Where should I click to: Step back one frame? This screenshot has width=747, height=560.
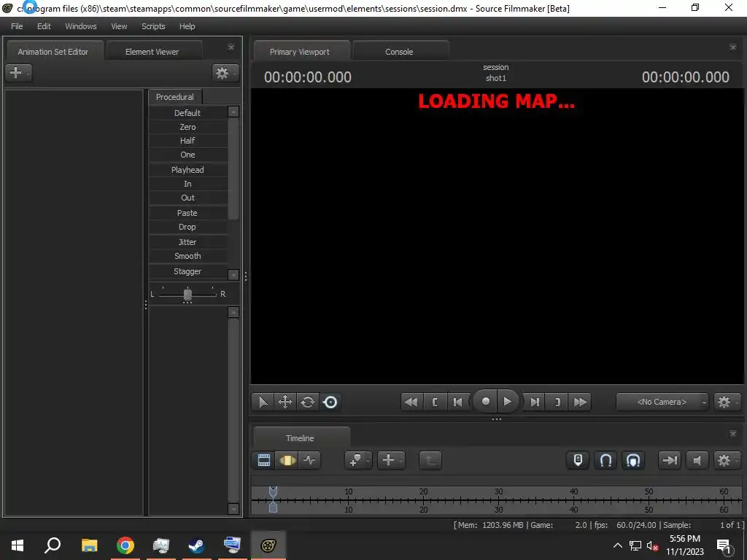coord(458,402)
